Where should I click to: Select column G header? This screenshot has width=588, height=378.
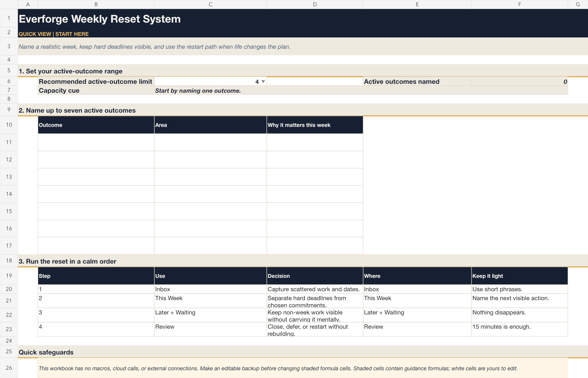tap(578, 4)
